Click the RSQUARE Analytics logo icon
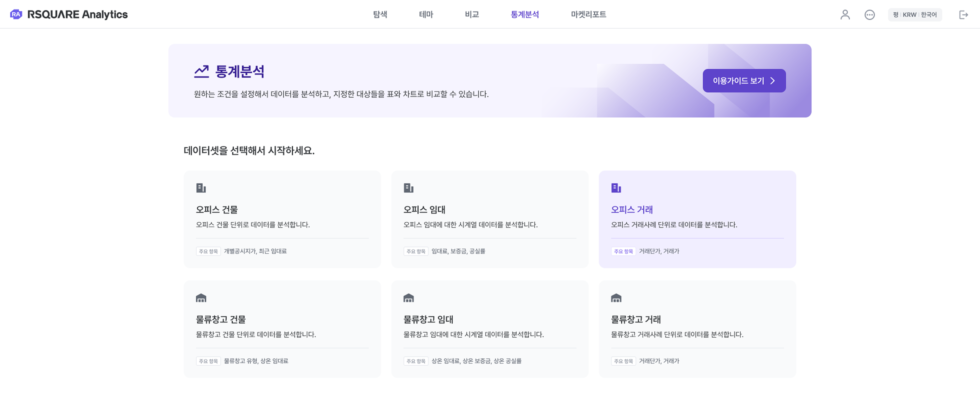The width and height of the screenshot is (980, 405). [16, 14]
